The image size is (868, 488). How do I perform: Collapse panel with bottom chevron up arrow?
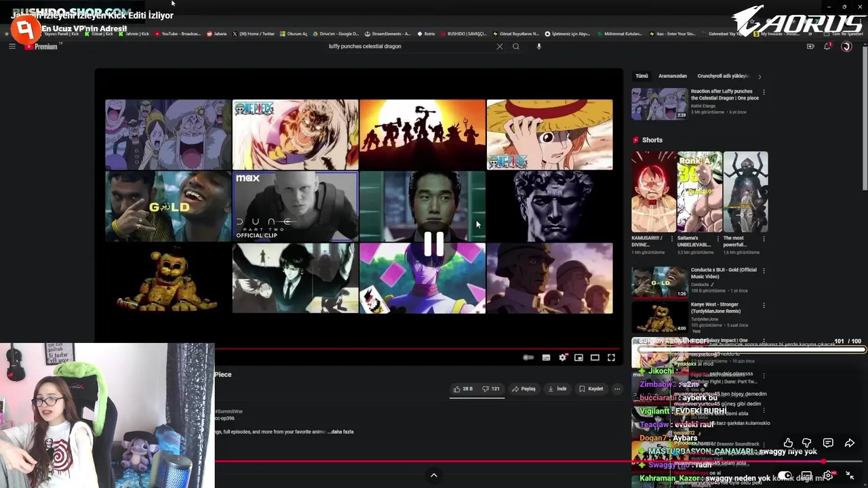click(x=434, y=475)
